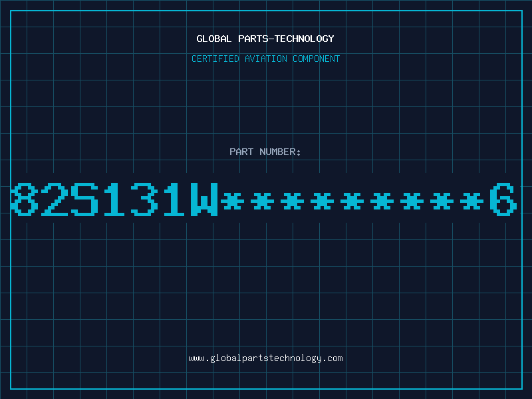Click the PART NUMBER: label
Screen dimensions: 532x399
coord(265,152)
